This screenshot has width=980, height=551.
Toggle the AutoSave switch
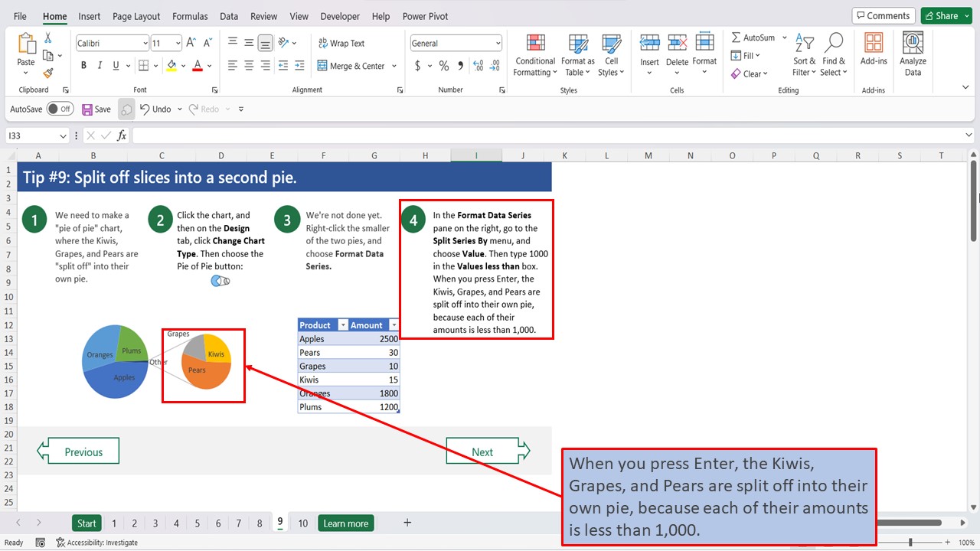click(60, 109)
